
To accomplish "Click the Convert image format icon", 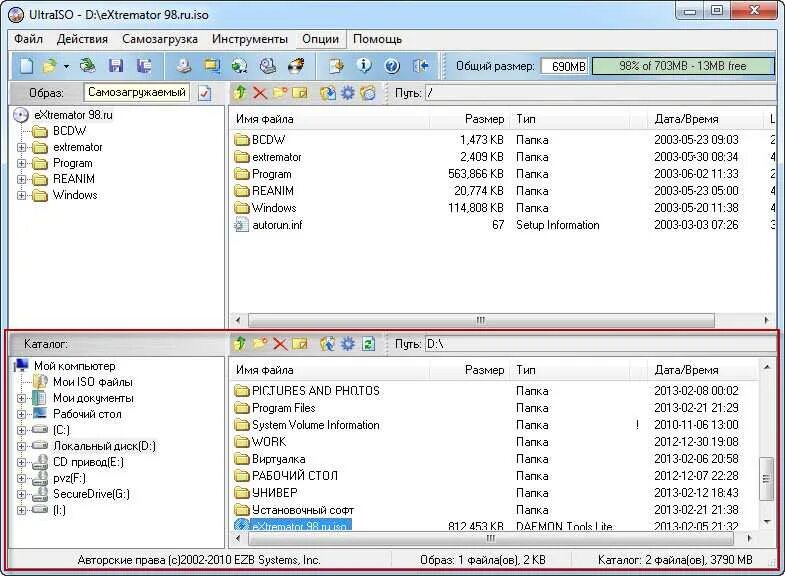I will [212, 66].
